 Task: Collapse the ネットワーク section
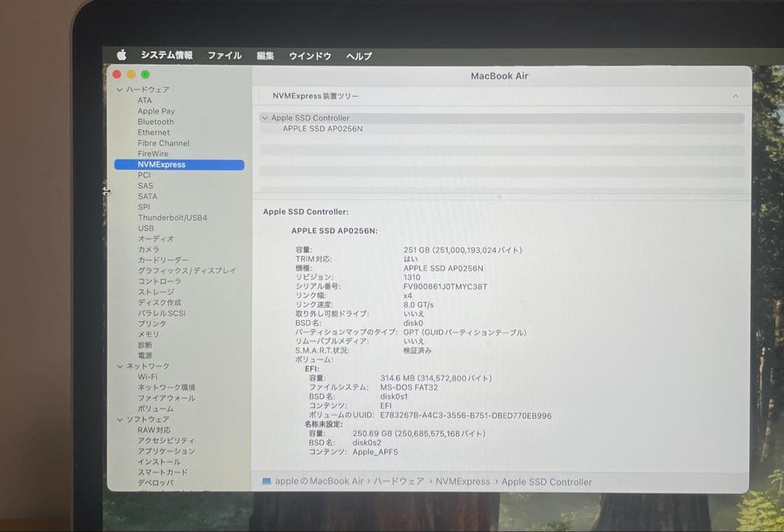(x=120, y=366)
